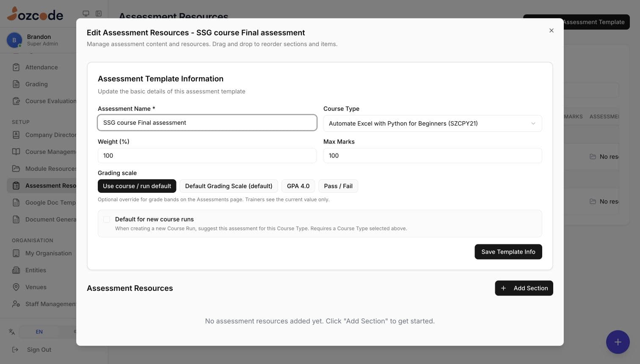
Task: Click the monitor display icon near logo
Action: point(86,14)
